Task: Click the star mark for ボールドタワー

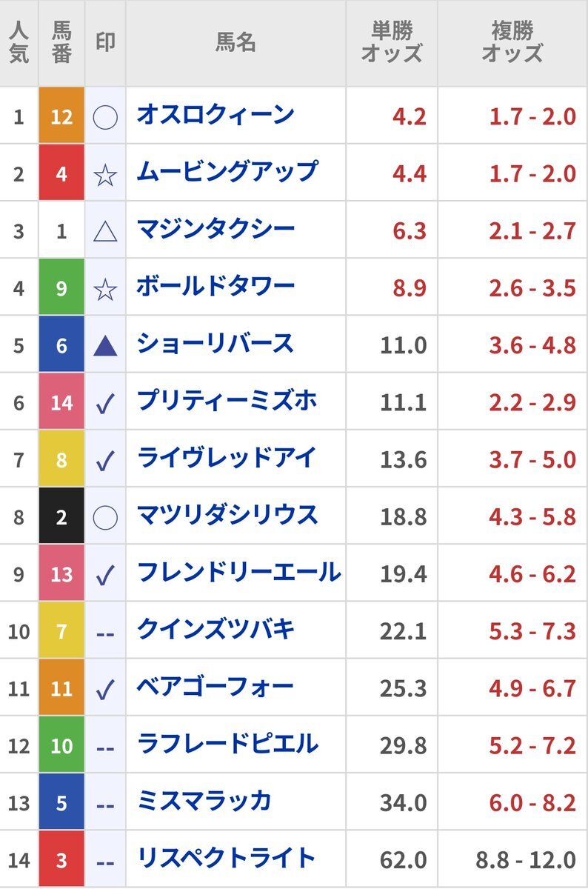Action: point(105,290)
